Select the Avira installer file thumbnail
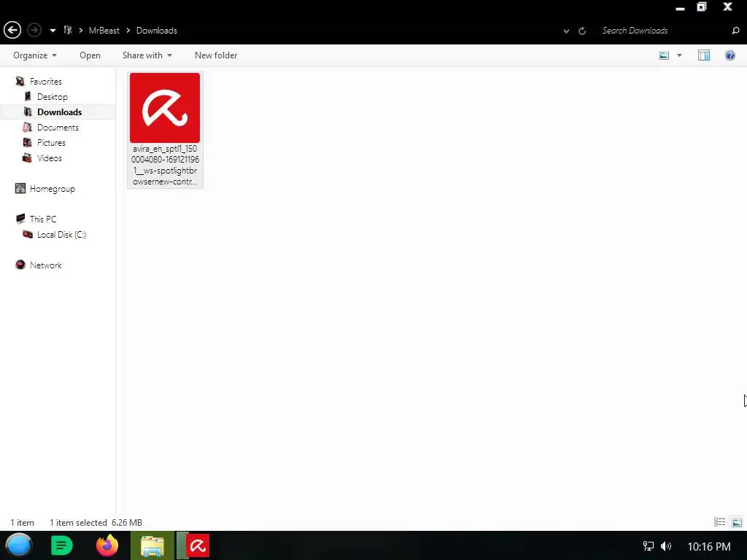747x560 pixels. (165, 108)
